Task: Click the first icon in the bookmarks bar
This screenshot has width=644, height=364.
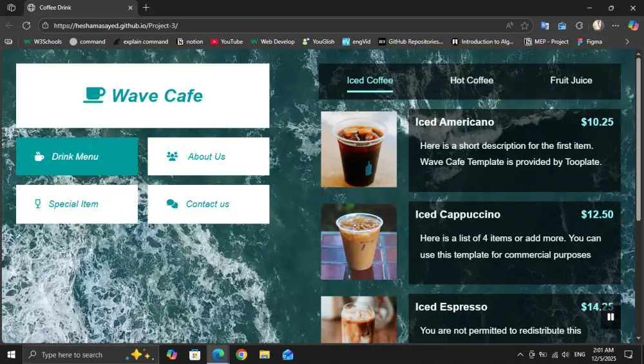Action: 8,41
